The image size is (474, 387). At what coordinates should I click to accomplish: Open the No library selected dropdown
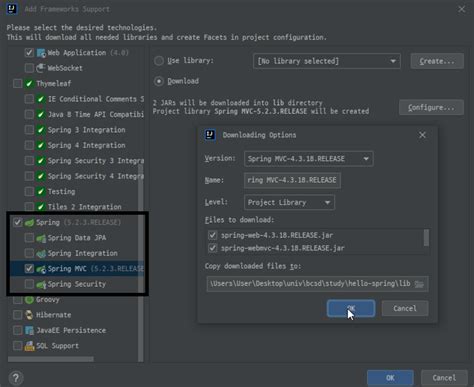[x=327, y=61]
